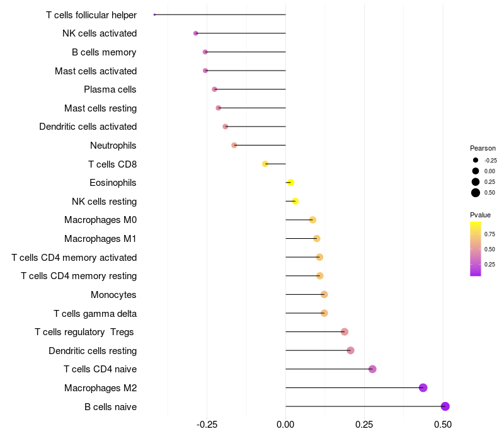
Task: Click the Macrophages M2 purple dot
Action: tap(423, 387)
